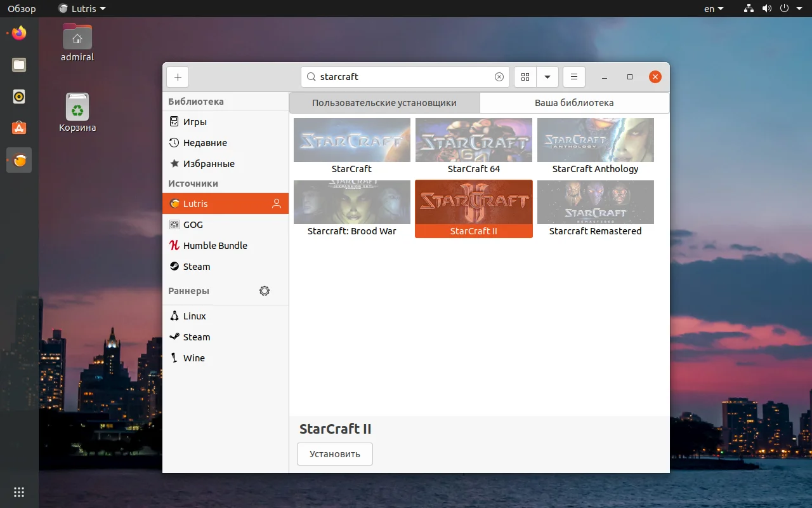The height and width of the screenshot is (508, 812).
Task: Click the Библиотека section header
Action: point(196,102)
